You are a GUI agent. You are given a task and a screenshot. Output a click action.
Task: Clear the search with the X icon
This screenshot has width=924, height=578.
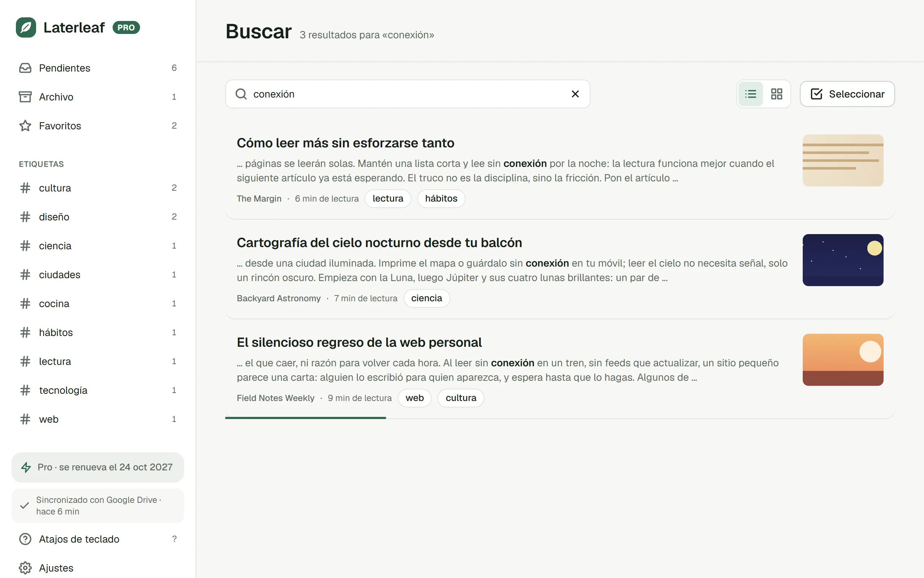click(575, 94)
